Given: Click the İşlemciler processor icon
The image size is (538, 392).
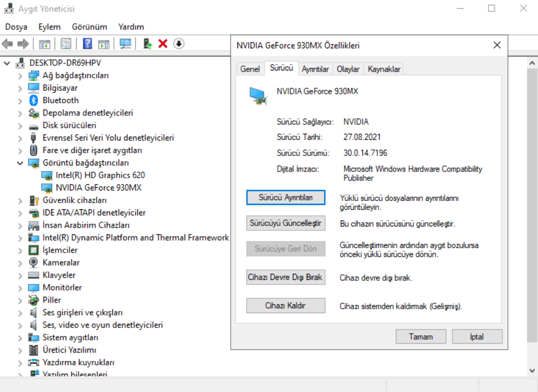Looking at the screenshot, I should pyautogui.click(x=33, y=250).
